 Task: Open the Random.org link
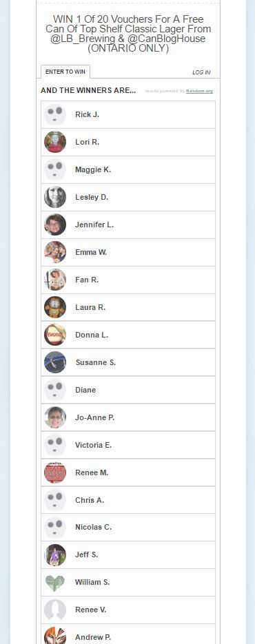pyautogui.click(x=199, y=91)
